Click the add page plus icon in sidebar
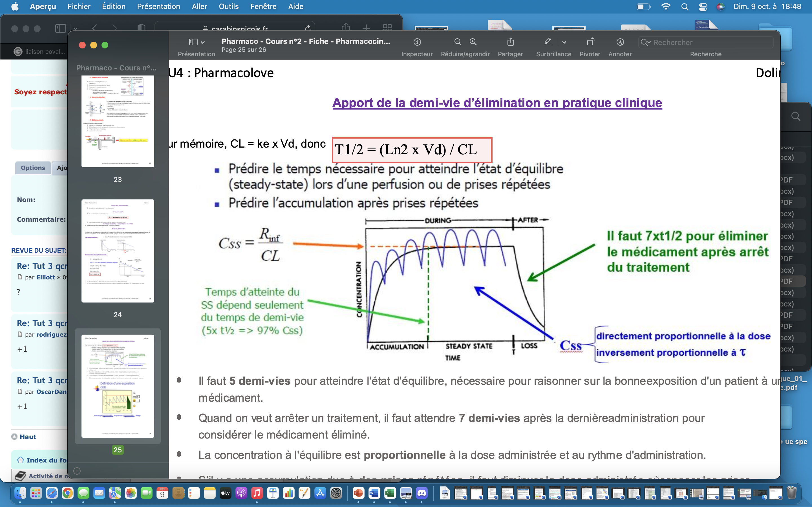This screenshot has width=812, height=507. [77, 471]
